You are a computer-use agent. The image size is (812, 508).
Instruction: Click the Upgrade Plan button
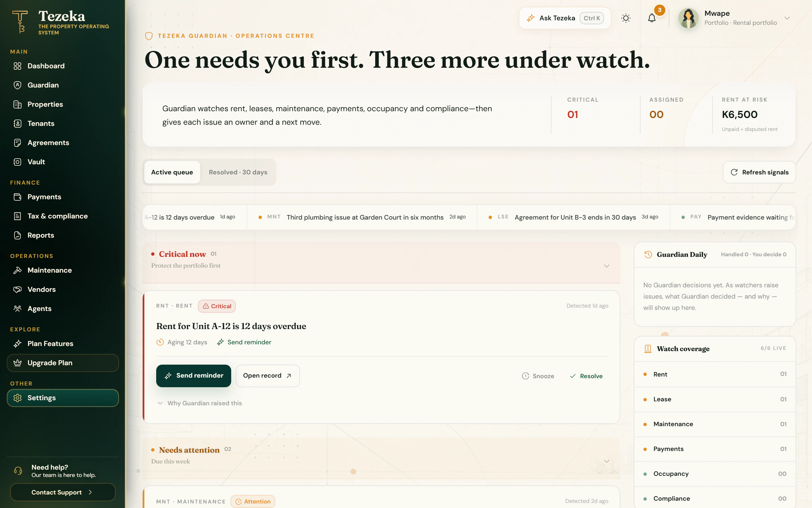tap(63, 363)
